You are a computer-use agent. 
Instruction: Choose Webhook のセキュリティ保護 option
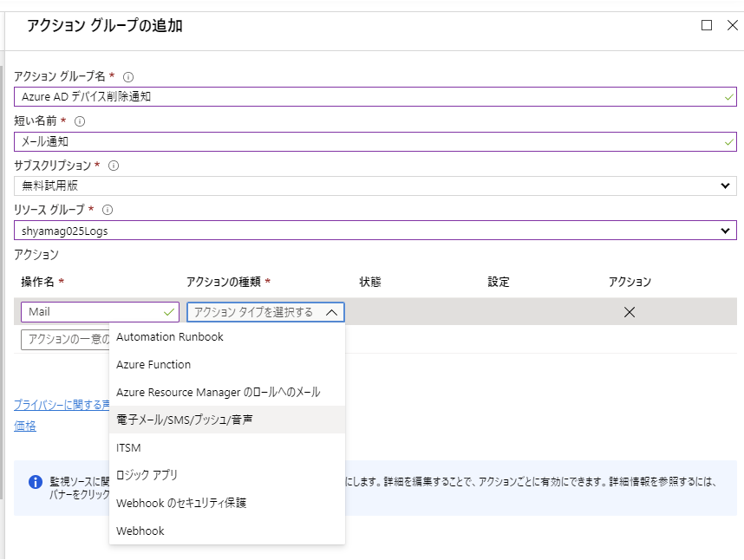[227, 503]
